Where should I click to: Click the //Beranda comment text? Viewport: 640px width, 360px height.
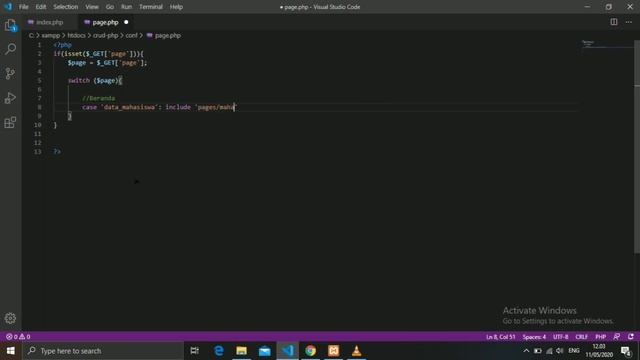[x=98, y=98]
